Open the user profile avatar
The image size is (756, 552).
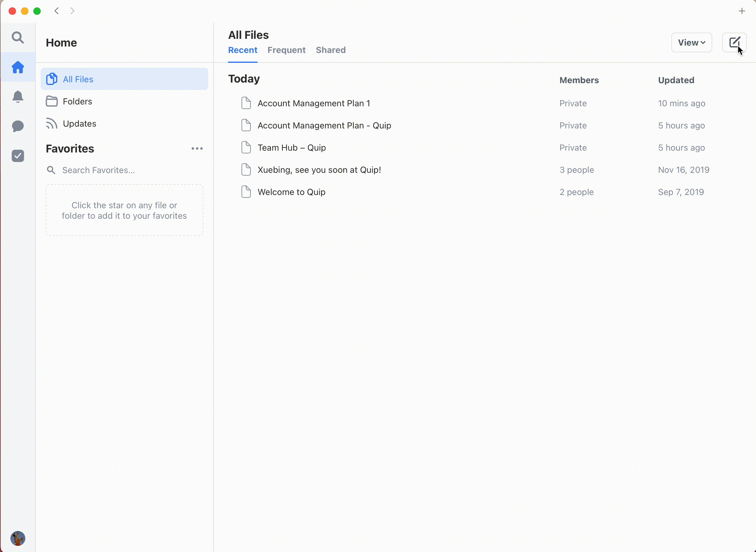point(18,538)
